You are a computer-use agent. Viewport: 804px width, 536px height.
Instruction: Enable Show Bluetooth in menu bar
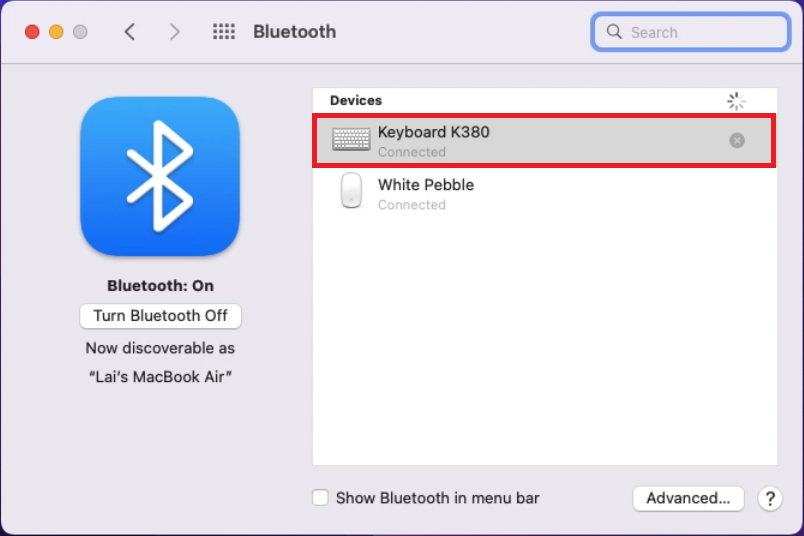(320, 498)
